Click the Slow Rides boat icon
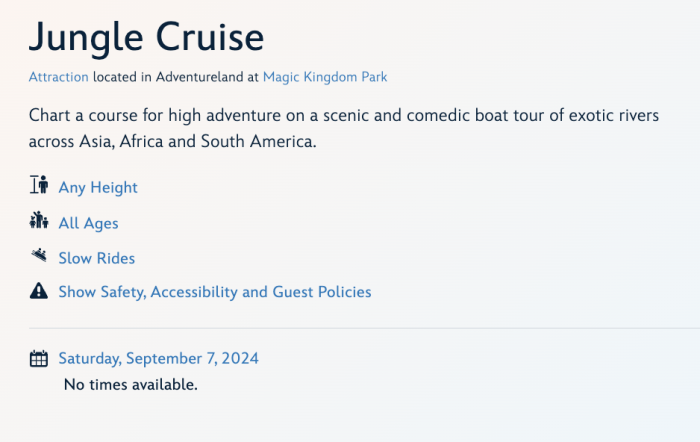700x442 pixels. (x=39, y=257)
